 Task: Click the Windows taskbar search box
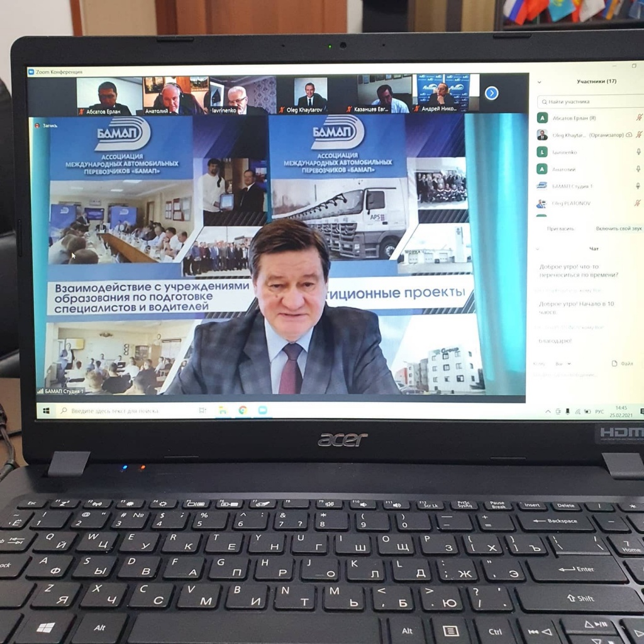point(125,411)
